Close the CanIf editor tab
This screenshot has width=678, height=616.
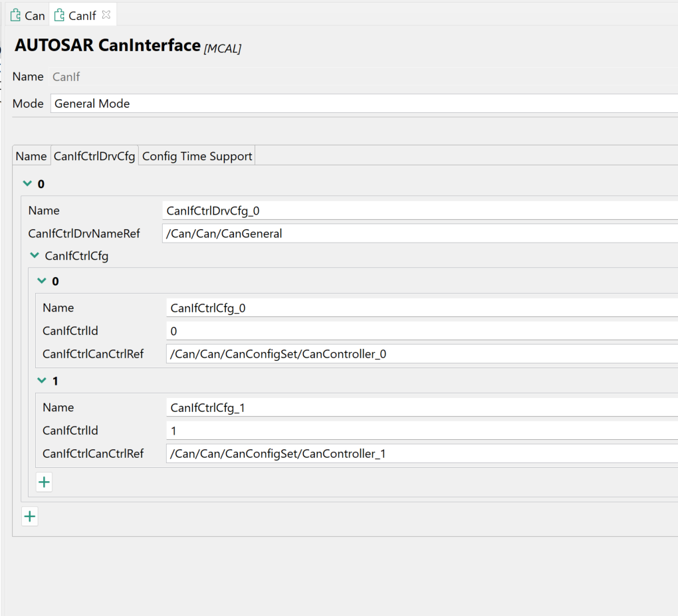point(106,15)
